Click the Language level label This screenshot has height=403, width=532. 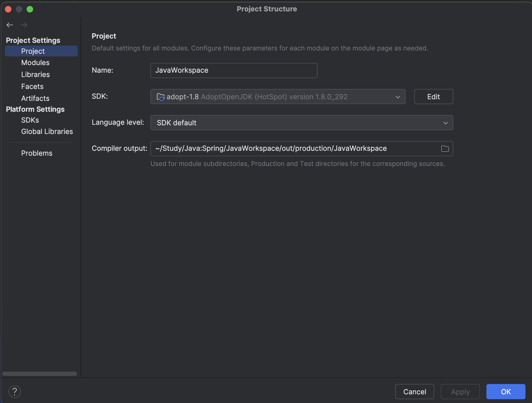pos(118,122)
